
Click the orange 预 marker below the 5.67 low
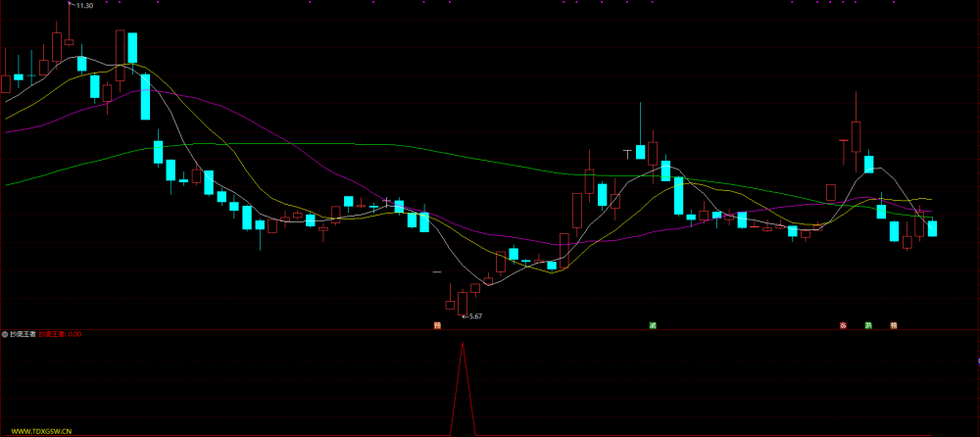tap(437, 325)
